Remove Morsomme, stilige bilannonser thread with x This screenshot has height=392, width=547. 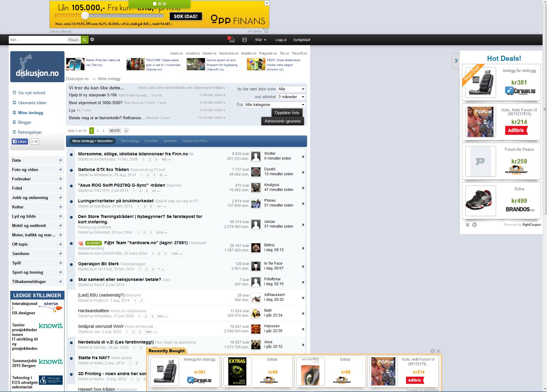point(303,157)
